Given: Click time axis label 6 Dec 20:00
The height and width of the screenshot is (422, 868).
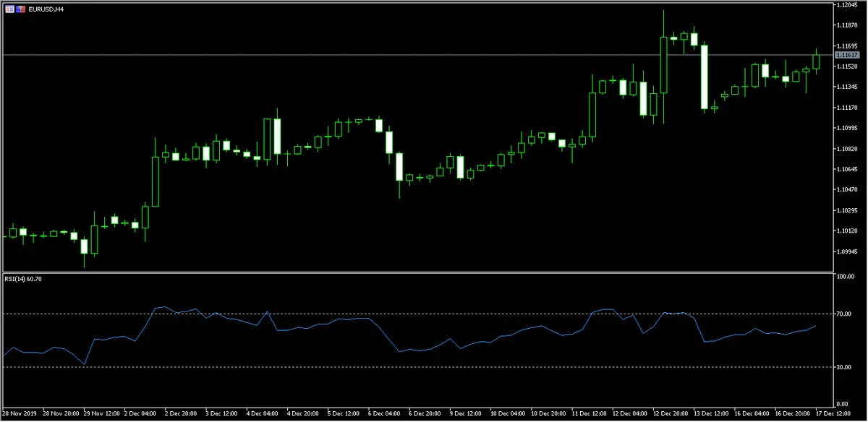Looking at the screenshot, I should click(425, 414).
